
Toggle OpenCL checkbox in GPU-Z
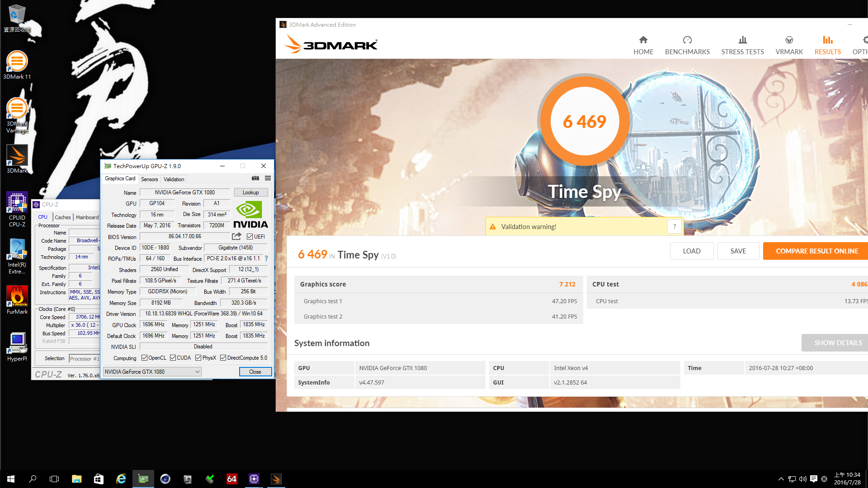click(144, 358)
